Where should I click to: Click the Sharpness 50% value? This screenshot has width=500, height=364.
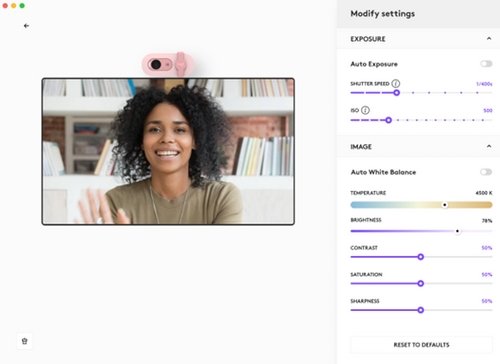click(x=487, y=301)
